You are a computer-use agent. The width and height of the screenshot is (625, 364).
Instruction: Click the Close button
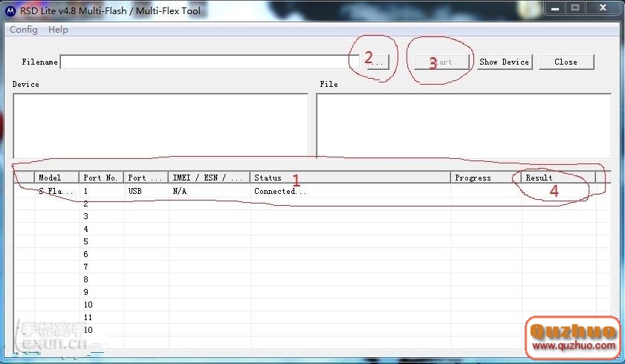[x=566, y=62]
